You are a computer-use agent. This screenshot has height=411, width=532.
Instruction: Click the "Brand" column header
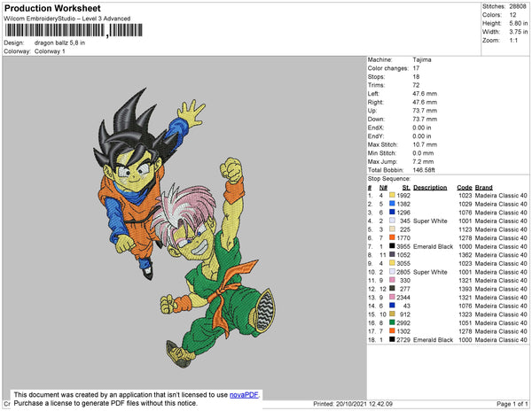pos(484,188)
